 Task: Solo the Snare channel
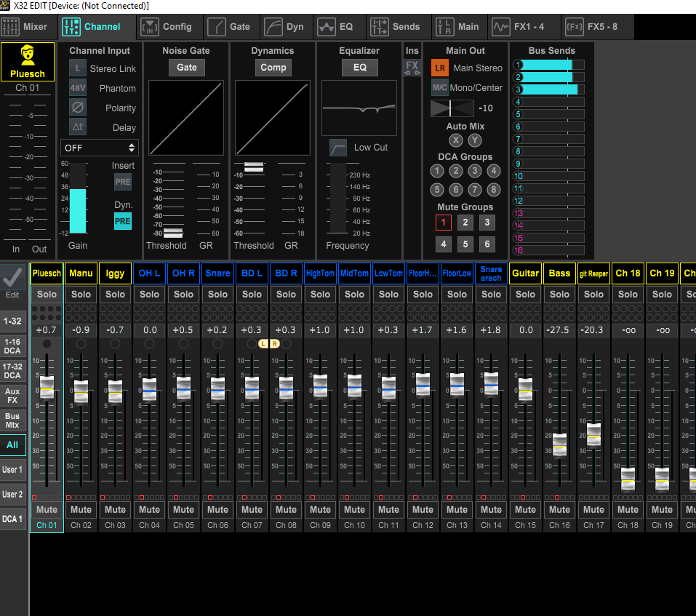(x=217, y=295)
